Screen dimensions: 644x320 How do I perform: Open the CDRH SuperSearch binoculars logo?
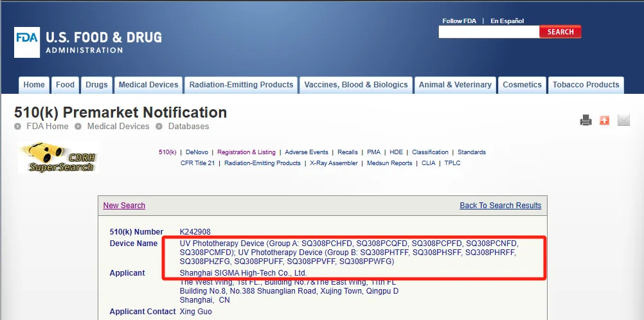58,157
